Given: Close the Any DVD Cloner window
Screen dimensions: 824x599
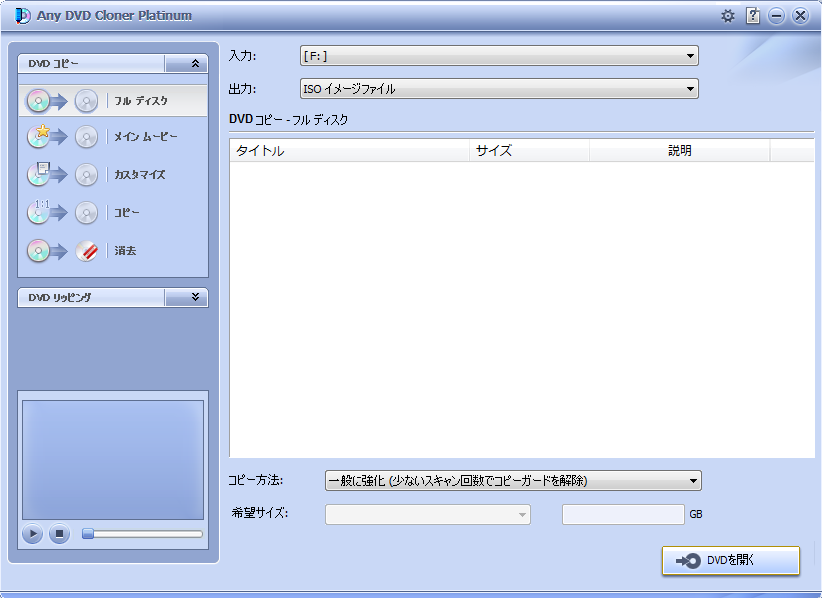Looking at the screenshot, I should [x=800, y=16].
